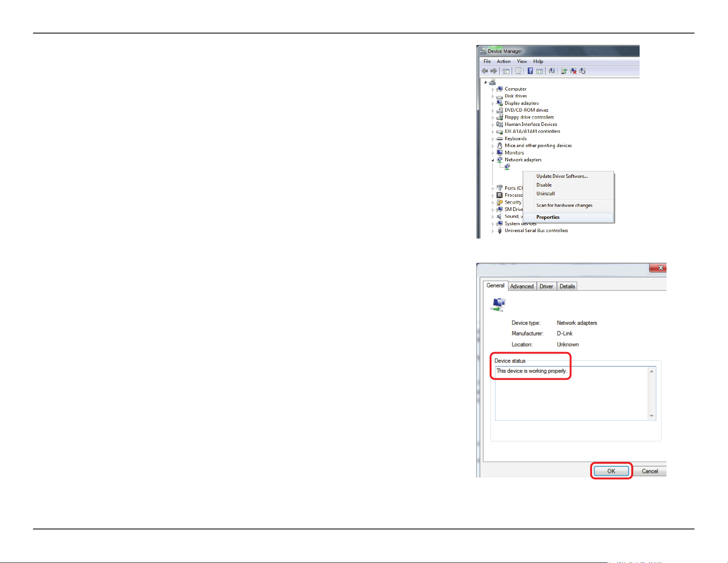Switch to the Driver tab
The height and width of the screenshot is (563, 728).
coord(547,286)
